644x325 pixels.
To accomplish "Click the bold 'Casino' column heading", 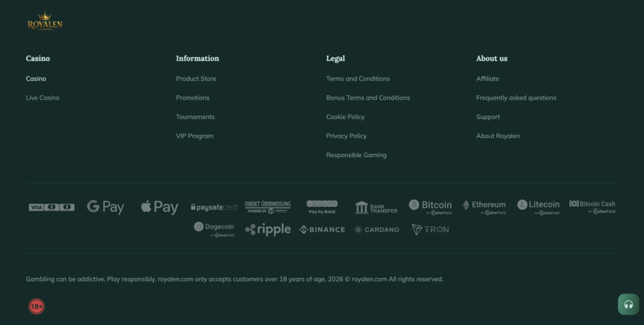I will [38, 58].
